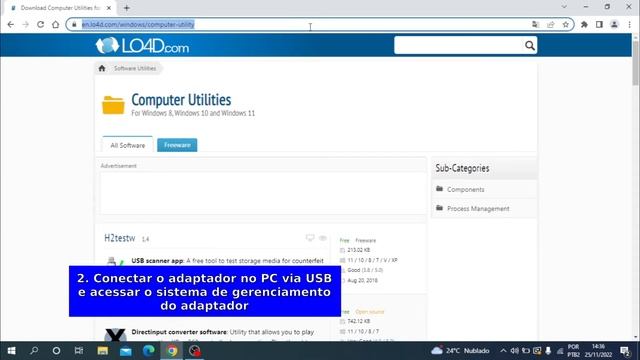The image size is (640, 360).
Task: Select the All Software tab
Action: [x=128, y=145]
